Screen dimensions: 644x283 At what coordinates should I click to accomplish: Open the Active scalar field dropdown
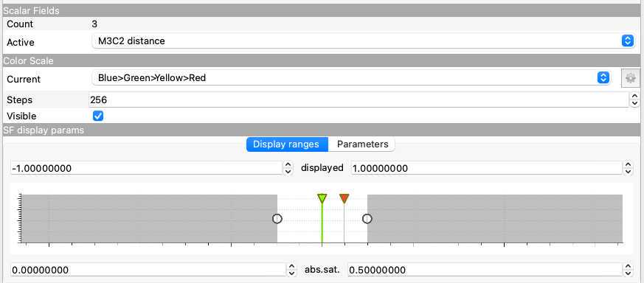(363, 41)
